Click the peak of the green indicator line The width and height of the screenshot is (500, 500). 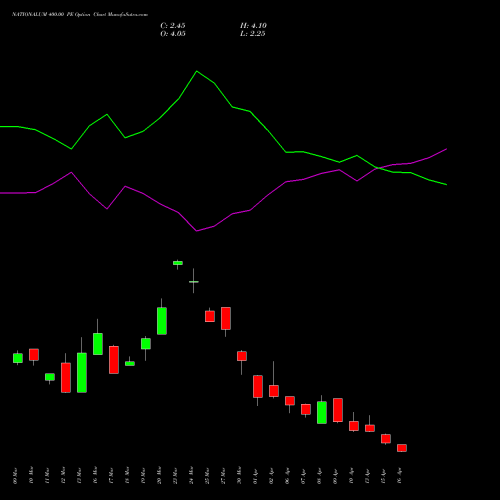tap(197, 71)
